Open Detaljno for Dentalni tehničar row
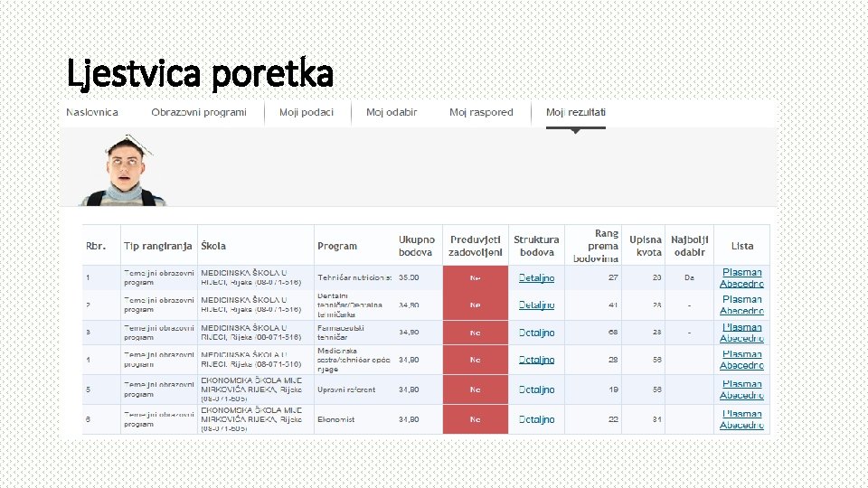 coord(536,305)
